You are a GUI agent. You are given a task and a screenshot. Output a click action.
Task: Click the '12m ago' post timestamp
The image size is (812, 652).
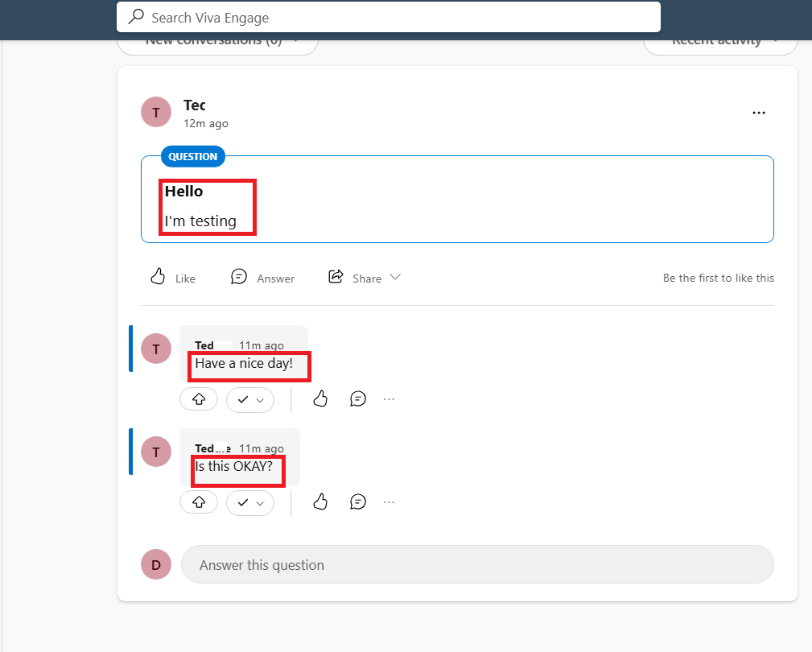[205, 123]
